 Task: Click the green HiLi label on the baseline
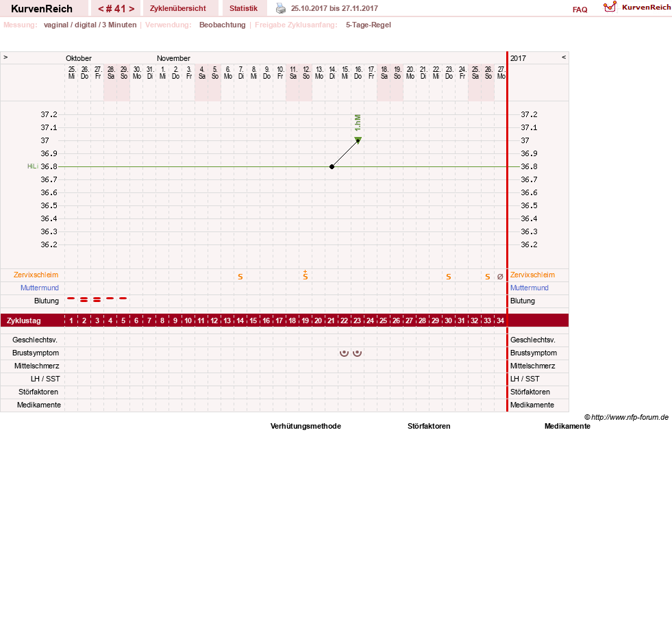(x=33, y=166)
